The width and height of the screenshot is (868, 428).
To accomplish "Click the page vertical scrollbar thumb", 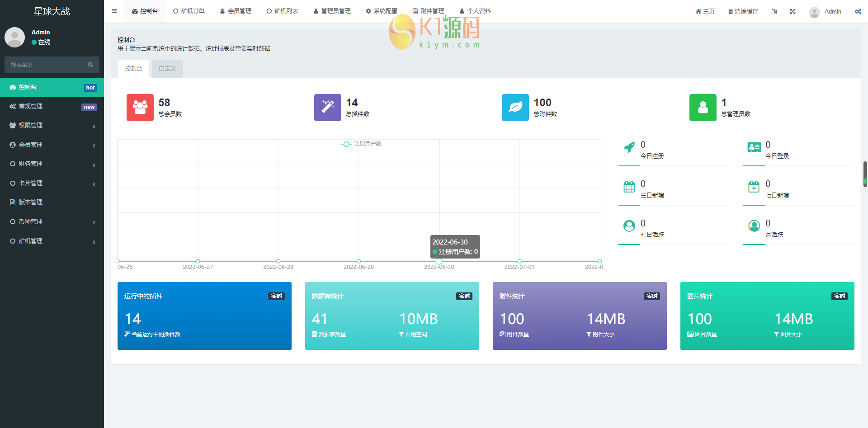I will [865, 174].
